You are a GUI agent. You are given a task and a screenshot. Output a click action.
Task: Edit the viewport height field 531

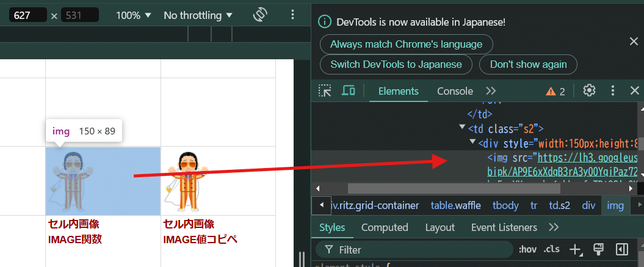coord(80,15)
